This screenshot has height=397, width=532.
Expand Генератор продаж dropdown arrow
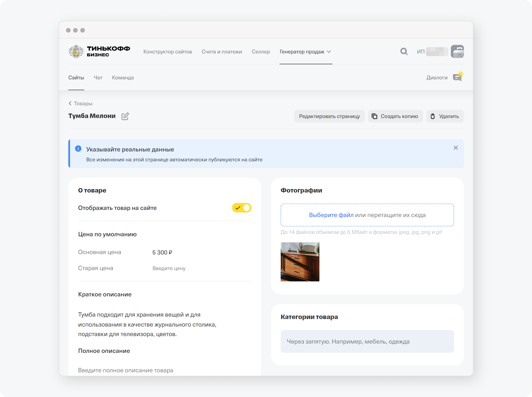pyautogui.click(x=329, y=52)
